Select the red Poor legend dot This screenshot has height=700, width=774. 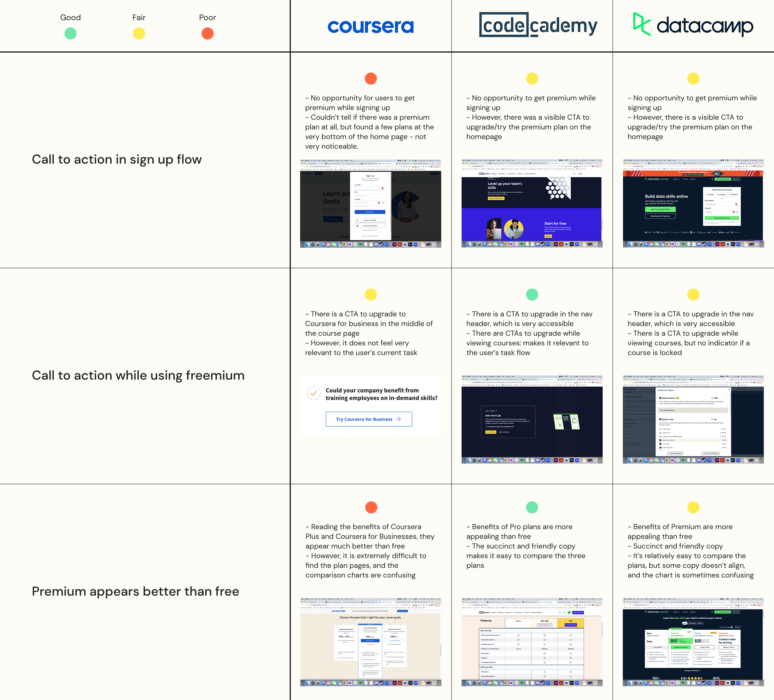point(207,33)
